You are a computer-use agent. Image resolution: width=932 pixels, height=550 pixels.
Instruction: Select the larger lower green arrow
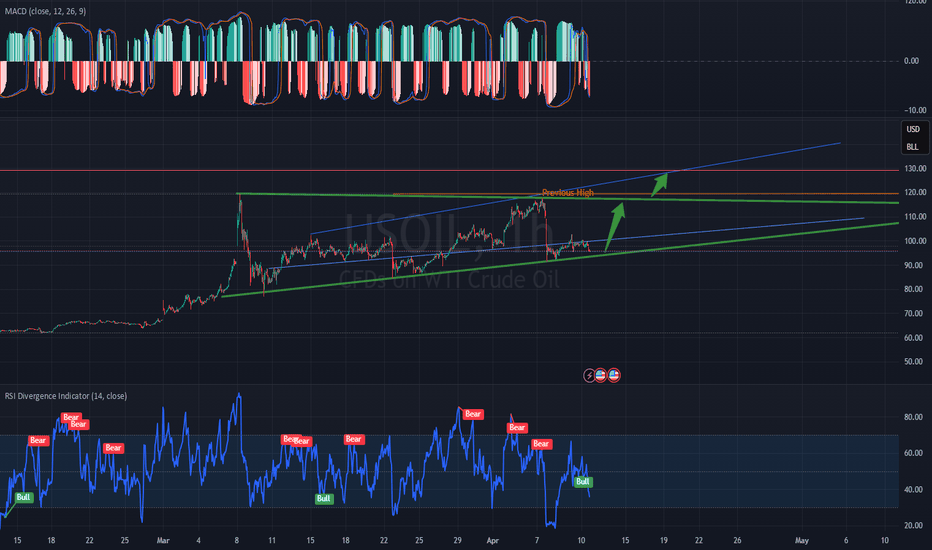click(x=614, y=225)
